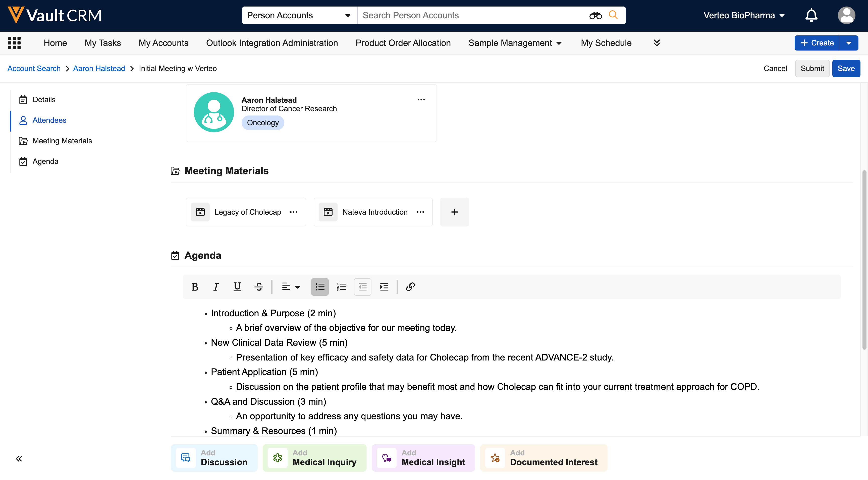Click the add meeting material plus tile
868x480 pixels.
tap(454, 212)
